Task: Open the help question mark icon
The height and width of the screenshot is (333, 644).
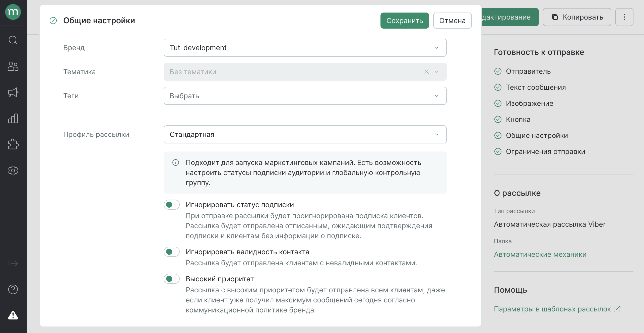Action: click(13, 289)
